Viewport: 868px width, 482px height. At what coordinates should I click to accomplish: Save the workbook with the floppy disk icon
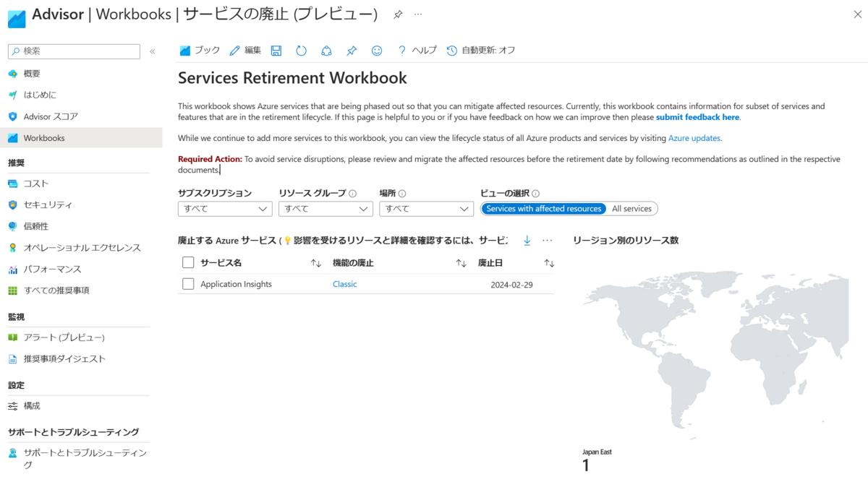(276, 51)
